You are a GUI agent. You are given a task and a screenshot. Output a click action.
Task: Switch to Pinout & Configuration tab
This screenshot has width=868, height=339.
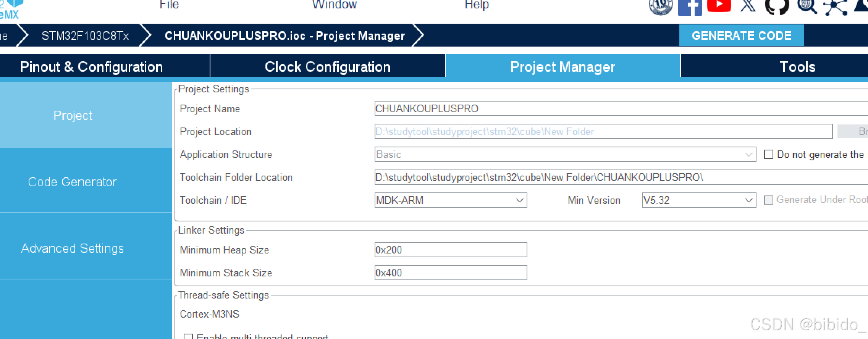[105, 66]
